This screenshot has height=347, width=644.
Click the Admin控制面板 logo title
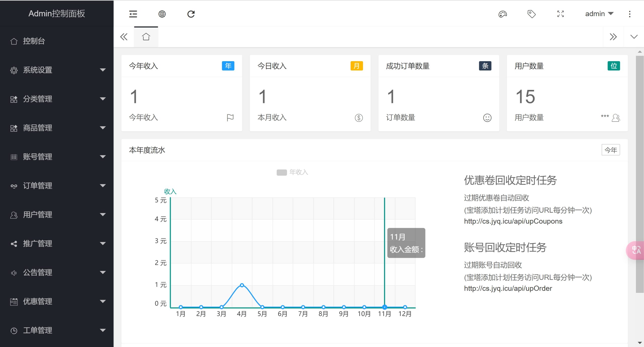tap(57, 14)
